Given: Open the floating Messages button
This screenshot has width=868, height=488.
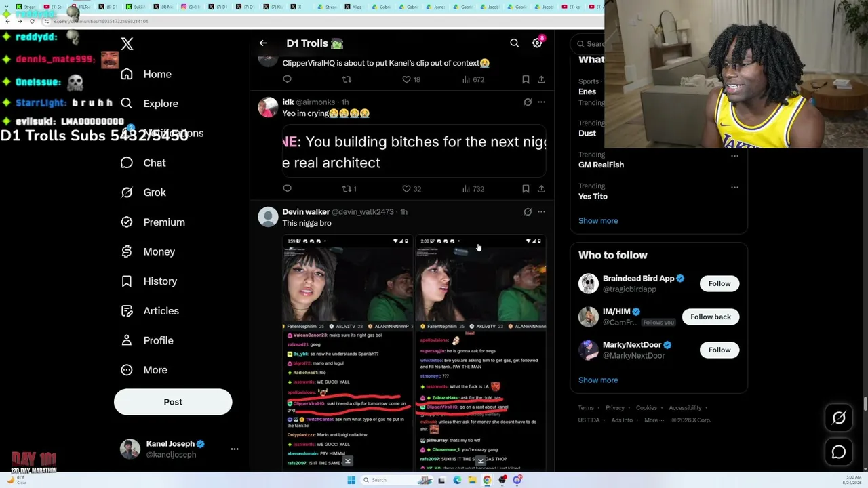Looking at the screenshot, I should click(x=839, y=452).
